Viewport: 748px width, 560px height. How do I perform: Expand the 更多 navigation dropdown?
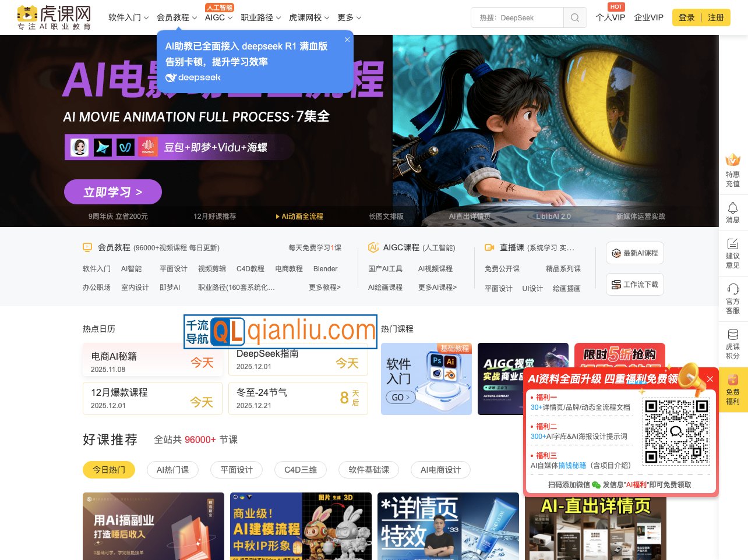click(349, 17)
